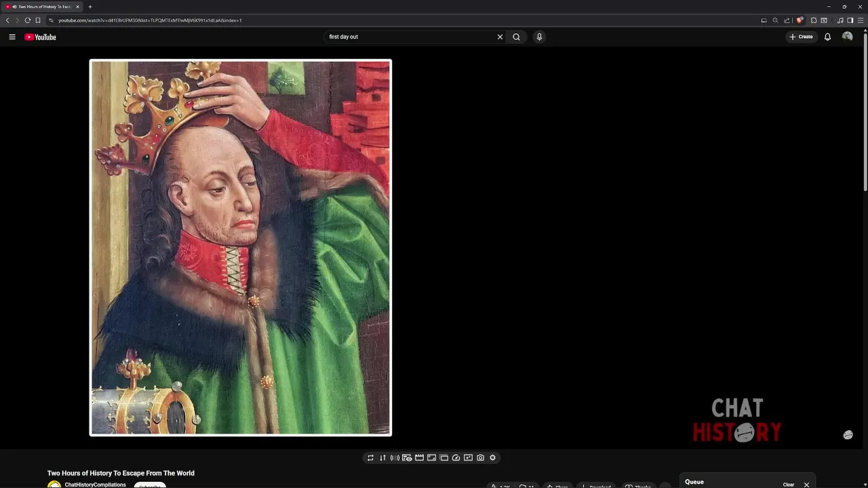Click the magnifier search button
The width and height of the screenshot is (868, 488).
click(516, 37)
